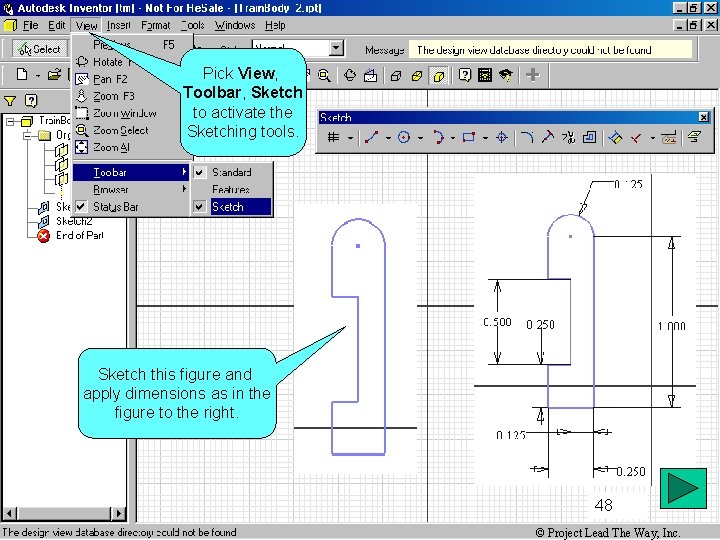
Task: Select the General Dimension sketch tool
Action: tap(615, 137)
